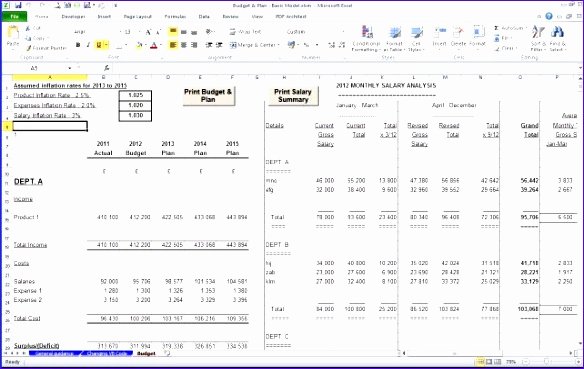The image size is (584, 369).
Task: Click the Decrease Indent icon
Action: point(209,45)
